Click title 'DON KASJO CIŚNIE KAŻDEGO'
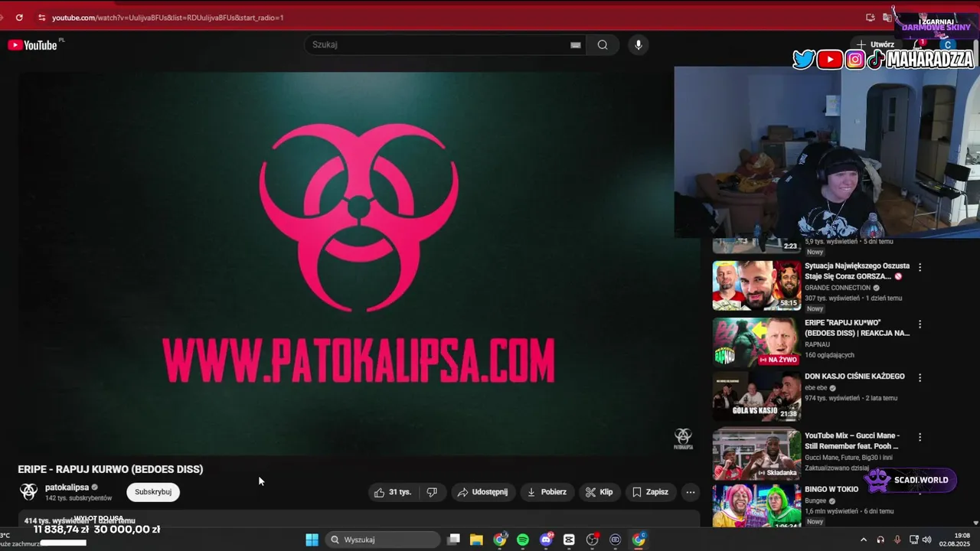 pos(854,377)
